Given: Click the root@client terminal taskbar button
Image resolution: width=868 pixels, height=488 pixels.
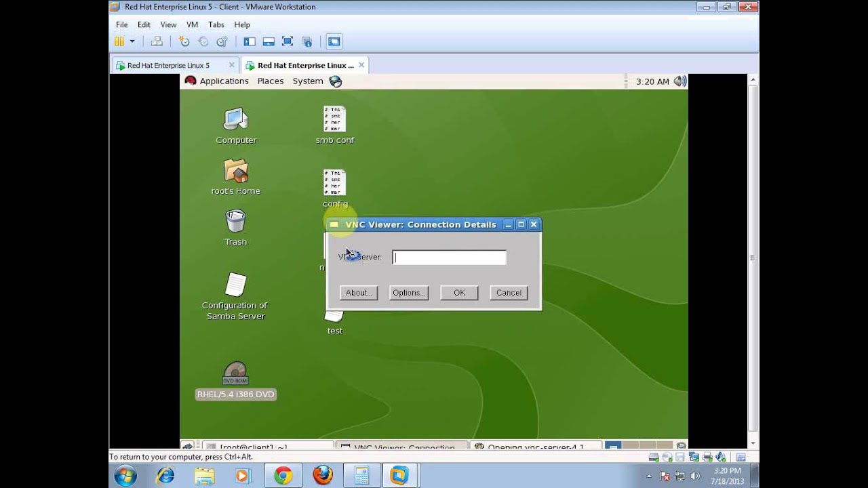Looking at the screenshot, I should tap(267, 445).
